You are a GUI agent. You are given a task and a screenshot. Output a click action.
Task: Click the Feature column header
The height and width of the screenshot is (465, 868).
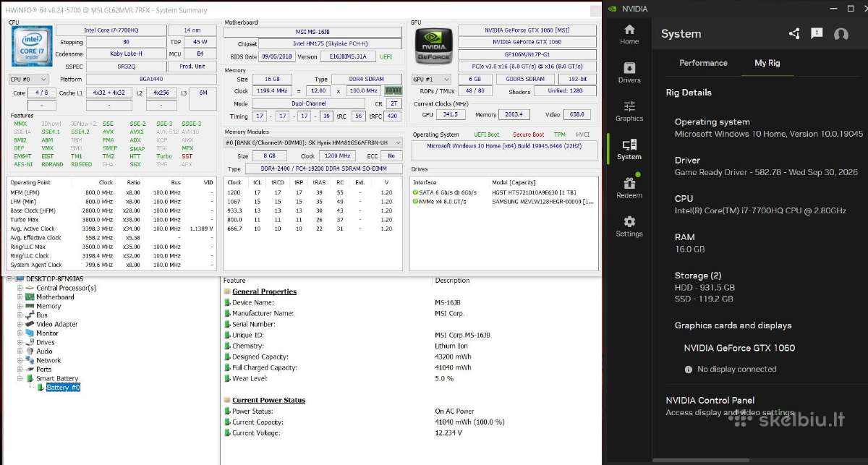point(234,281)
